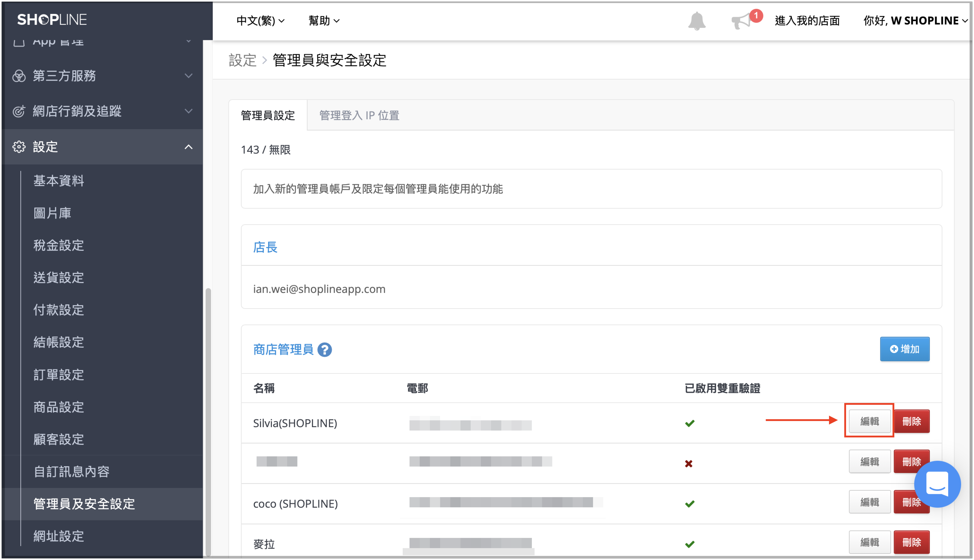Click the coco (SHOPLINE) name cell
The image size is (974, 560).
[x=295, y=503]
